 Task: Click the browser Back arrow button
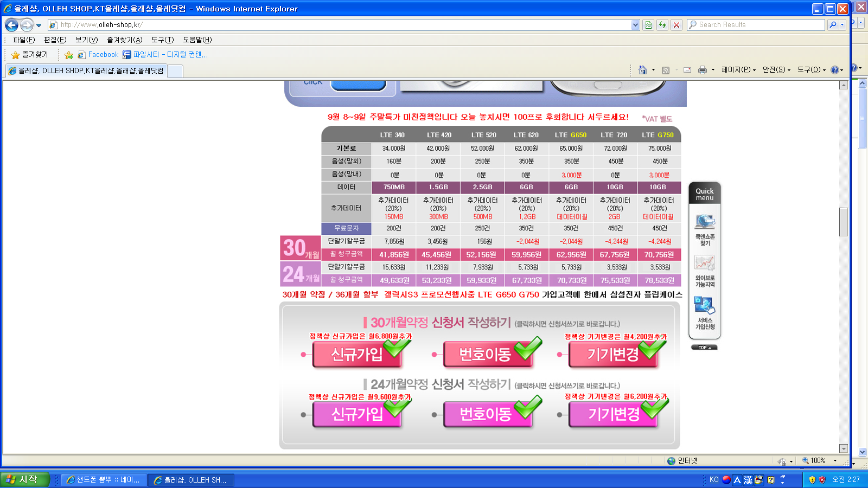click(x=11, y=25)
